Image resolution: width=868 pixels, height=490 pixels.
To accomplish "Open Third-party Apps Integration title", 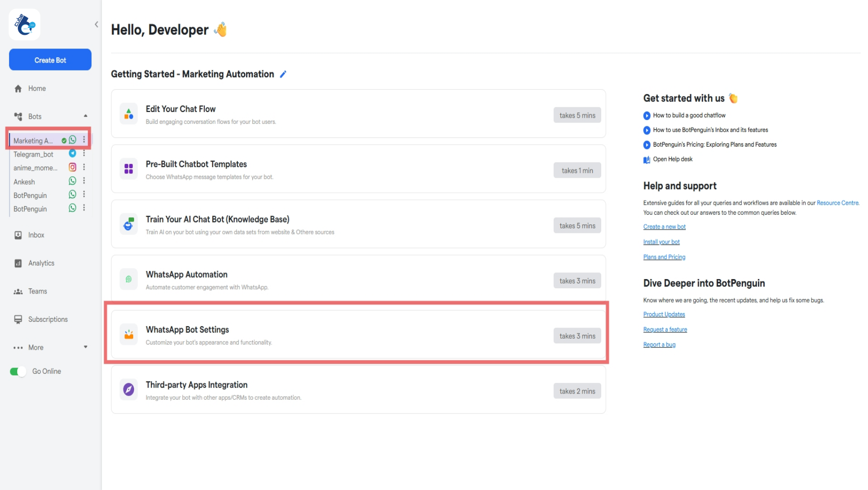I will [x=197, y=385].
